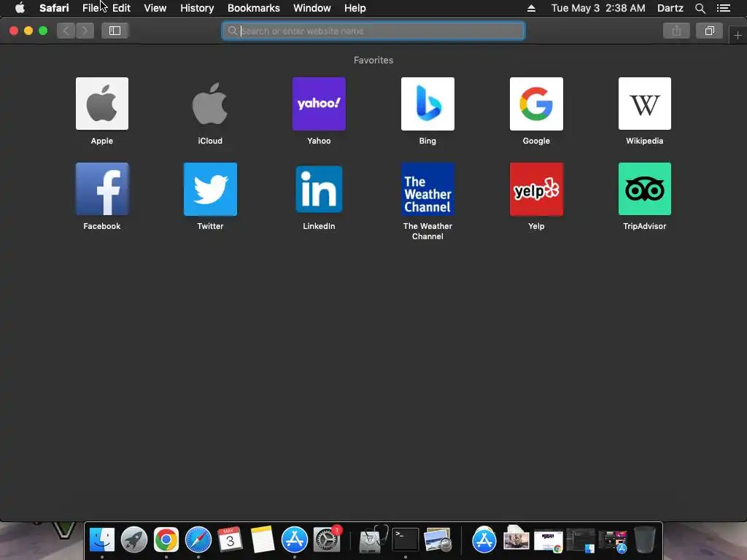Open the Bing favorite tile
Viewport: 747px width, 560px height.
[x=427, y=104]
